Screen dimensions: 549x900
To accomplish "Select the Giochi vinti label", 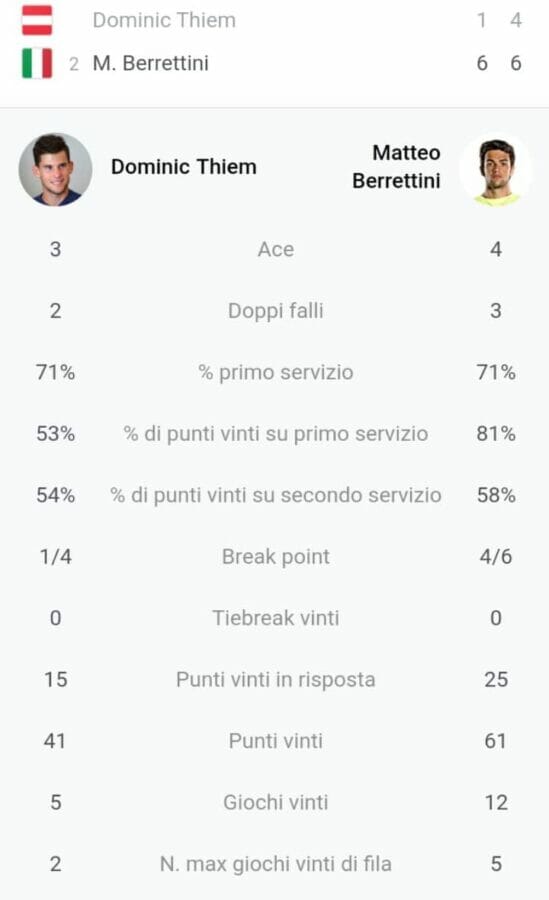I will (x=276, y=802).
